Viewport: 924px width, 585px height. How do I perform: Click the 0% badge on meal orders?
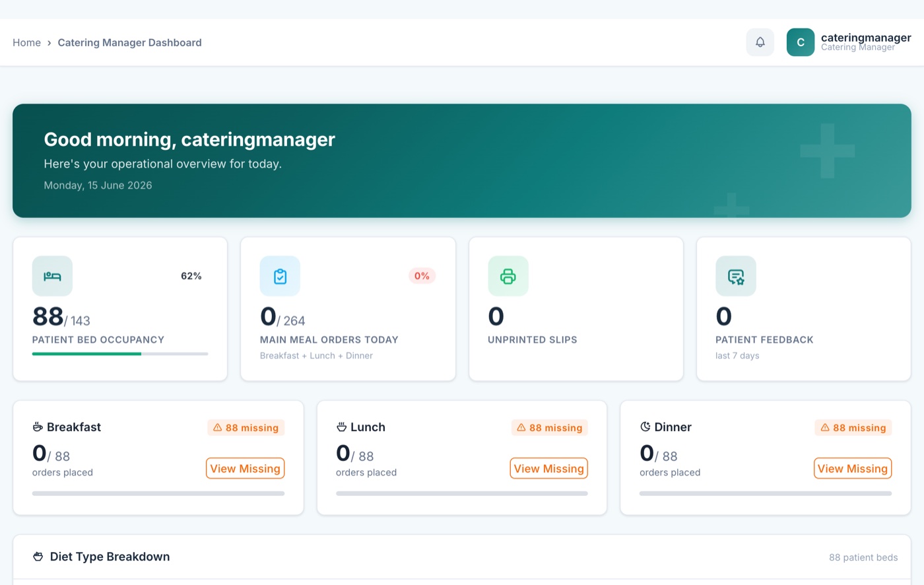(422, 276)
